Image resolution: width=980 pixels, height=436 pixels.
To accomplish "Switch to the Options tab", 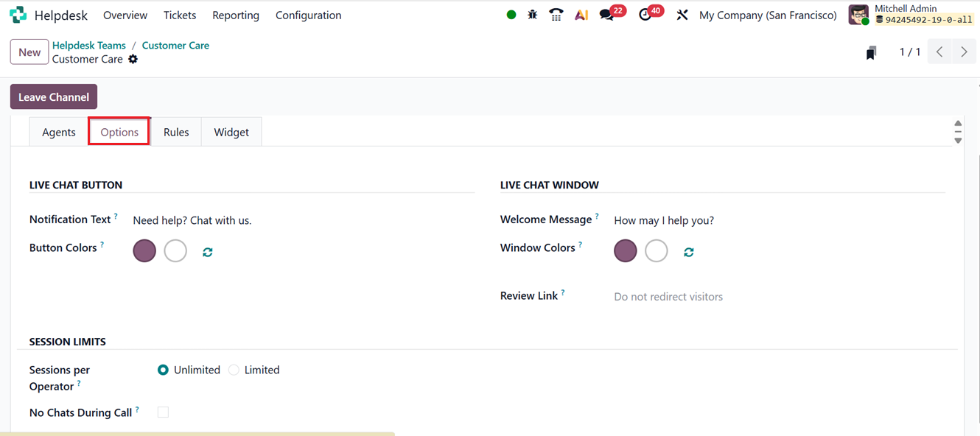I will coord(119,132).
